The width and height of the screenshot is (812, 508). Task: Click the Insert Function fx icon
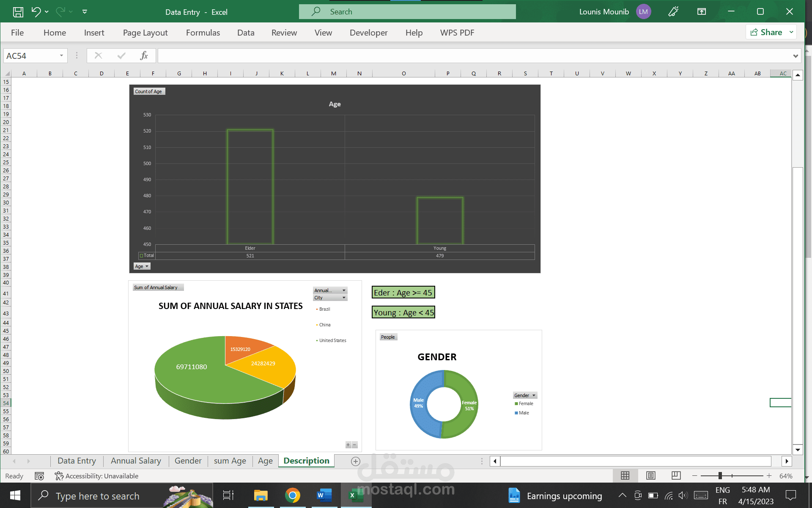pyautogui.click(x=144, y=56)
